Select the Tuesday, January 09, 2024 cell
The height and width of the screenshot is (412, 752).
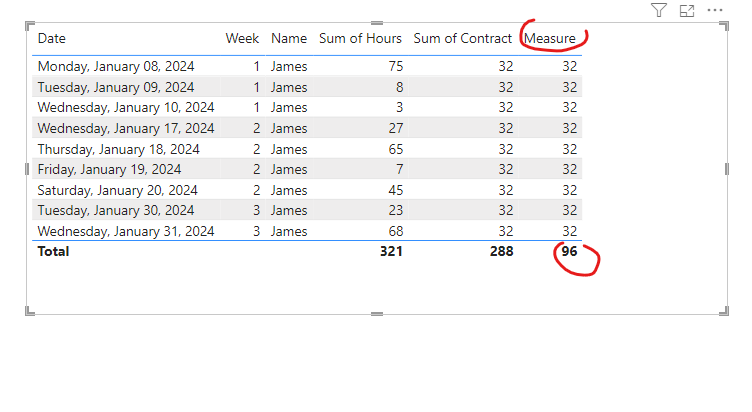pos(116,87)
